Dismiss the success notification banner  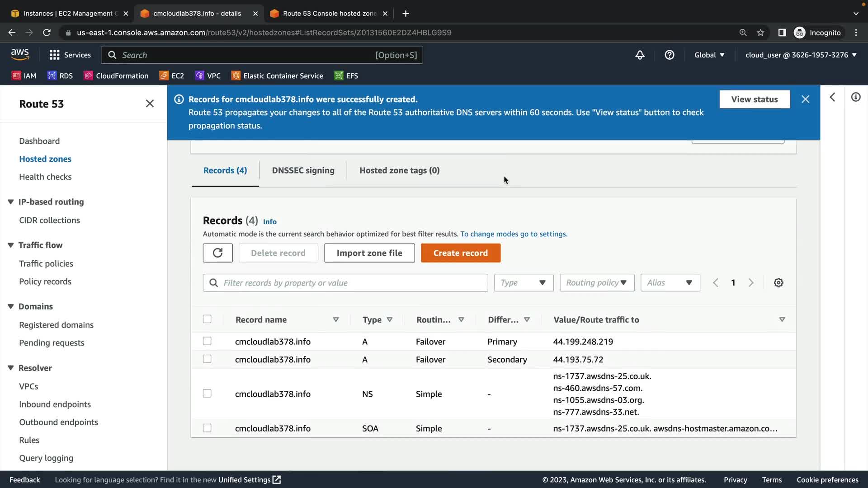805,99
